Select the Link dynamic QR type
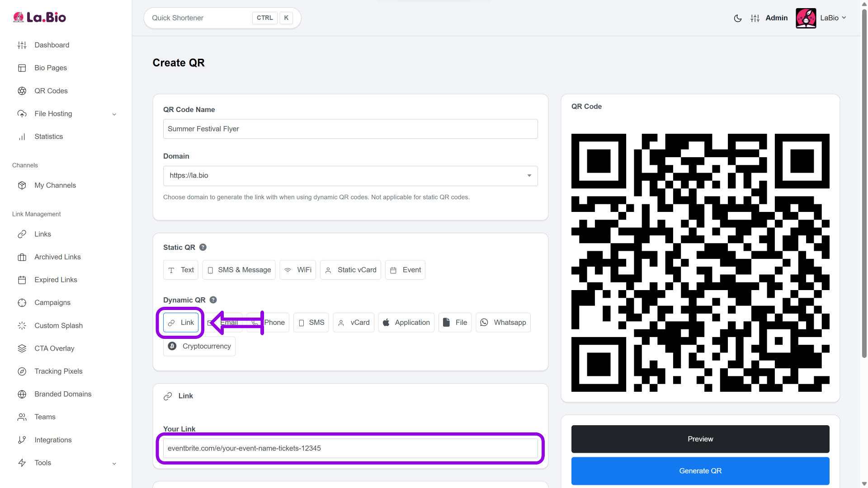The width and height of the screenshot is (868, 488). [x=181, y=323]
